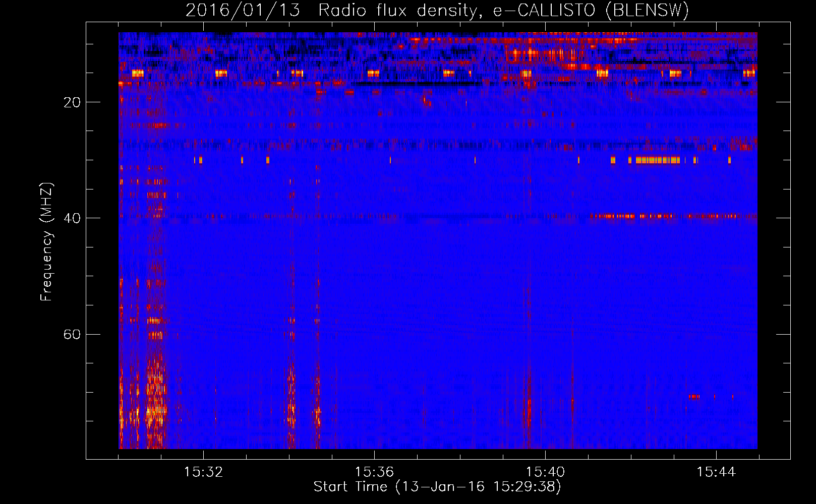Click the 60 MHz axis tick label

72,334
